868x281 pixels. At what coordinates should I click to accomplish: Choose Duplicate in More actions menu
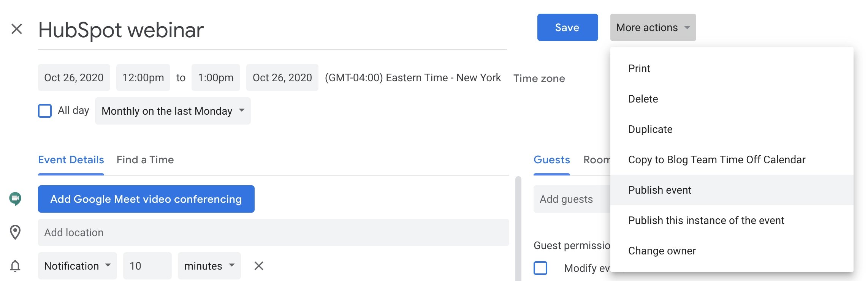(650, 129)
